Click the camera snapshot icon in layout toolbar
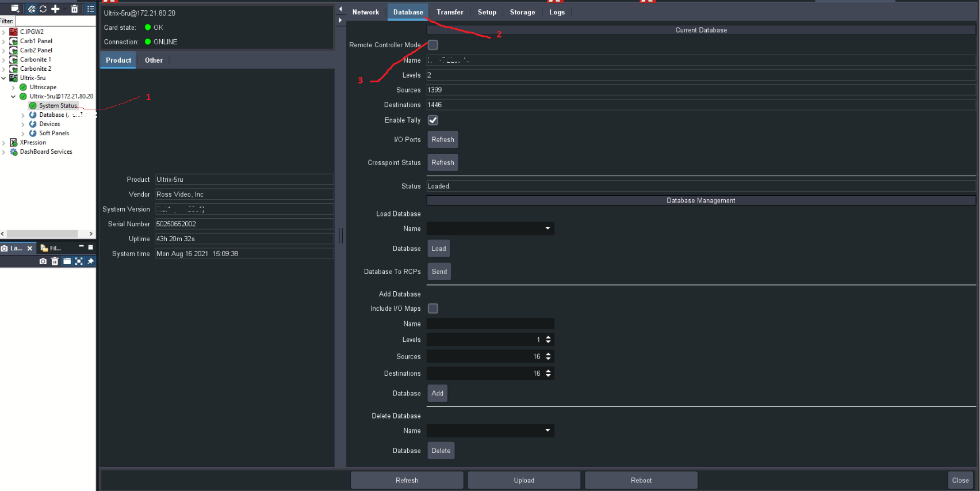980x491 pixels. pyautogui.click(x=43, y=261)
